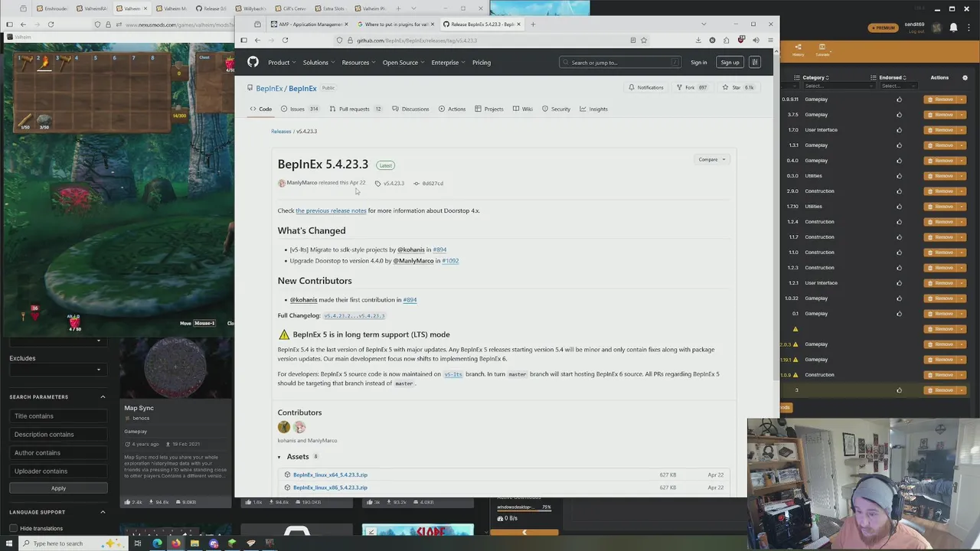Reload the Nexus Mods page in back browser
Screen dimensions: 980x551
[51, 24]
